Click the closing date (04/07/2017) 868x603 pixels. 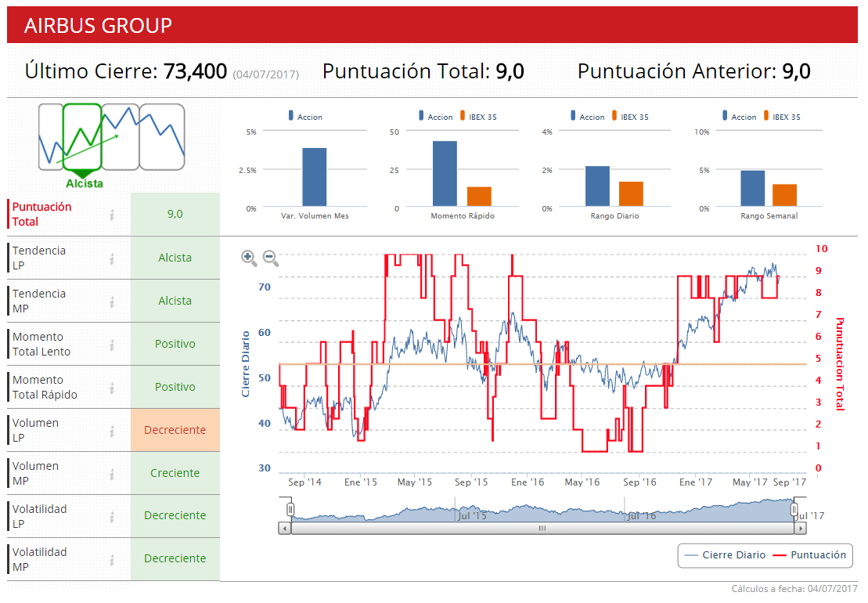click(265, 74)
